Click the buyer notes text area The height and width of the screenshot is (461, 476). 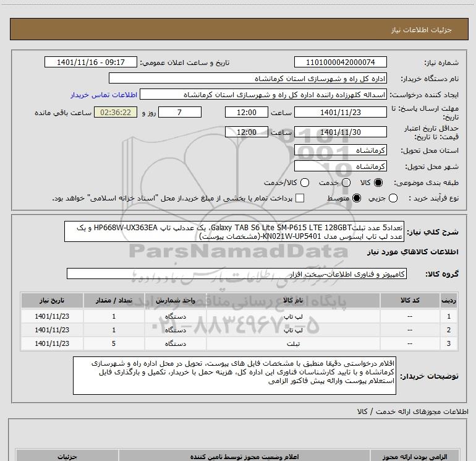pyautogui.click(x=234, y=376)
